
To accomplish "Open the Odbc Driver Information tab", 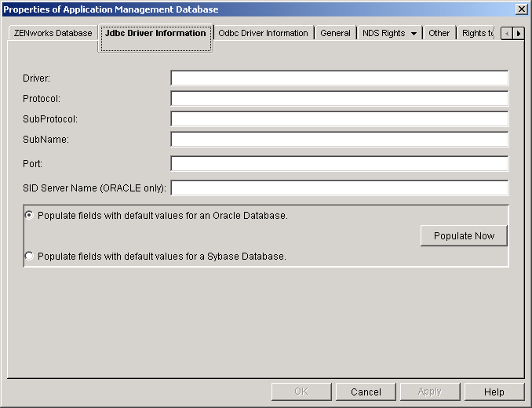I will click(x=264, y=33).
